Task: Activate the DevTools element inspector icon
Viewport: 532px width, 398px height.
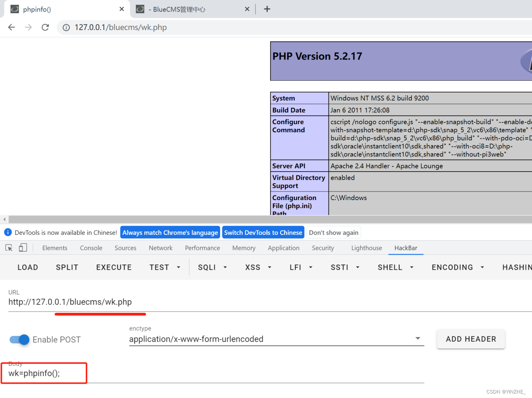Action: click(x=9, y=247)
